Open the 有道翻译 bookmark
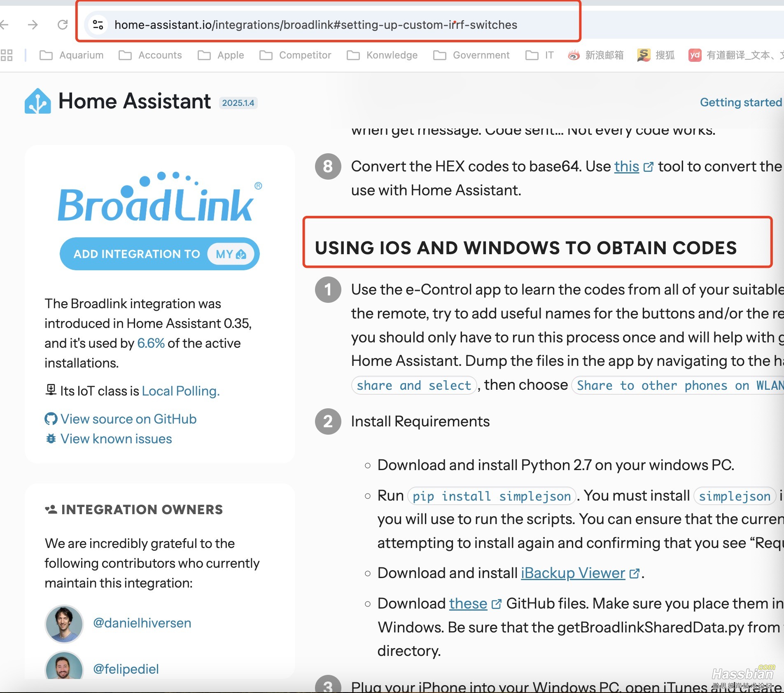This screenshot has width=784, height=693. pyautogui.click(x=736, y=55)
